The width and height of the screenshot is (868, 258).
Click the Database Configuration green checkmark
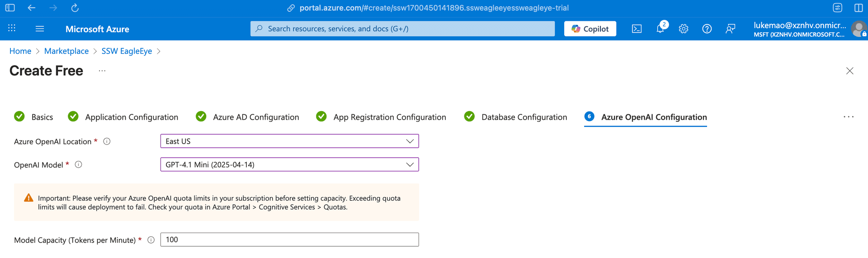pyautogui.click(x=469, y=117)
